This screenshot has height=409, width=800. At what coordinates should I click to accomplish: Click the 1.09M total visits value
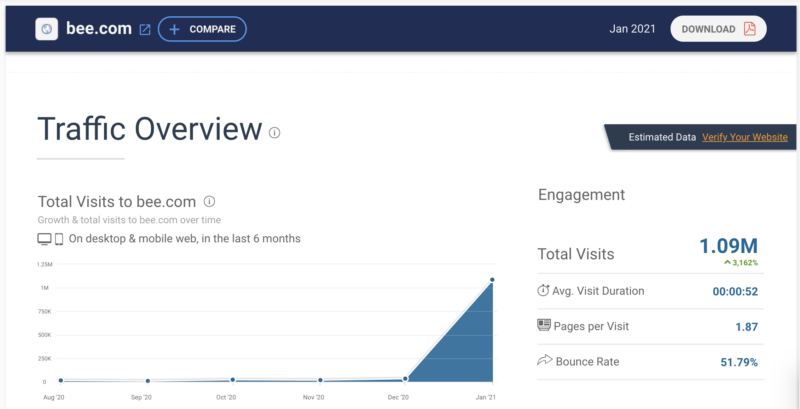tap(728, 246)
